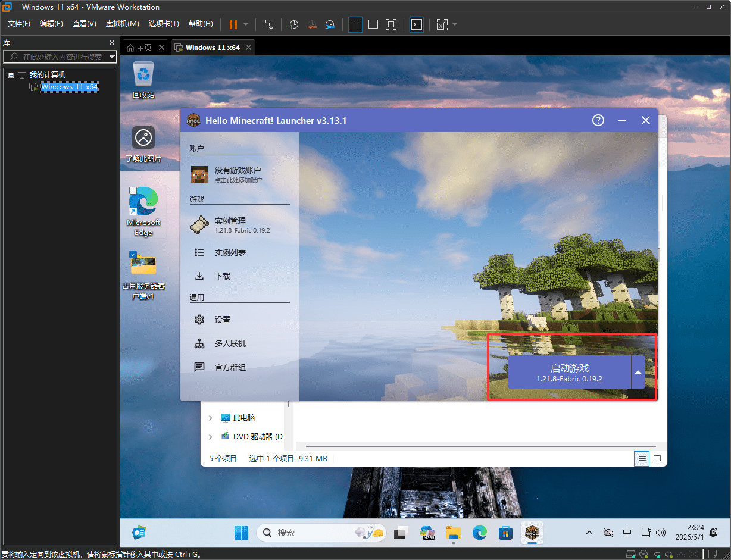The image size is (731, 560).
Task: Switch the Chinese IME input mode indicator
Action: tap(627, 532)
